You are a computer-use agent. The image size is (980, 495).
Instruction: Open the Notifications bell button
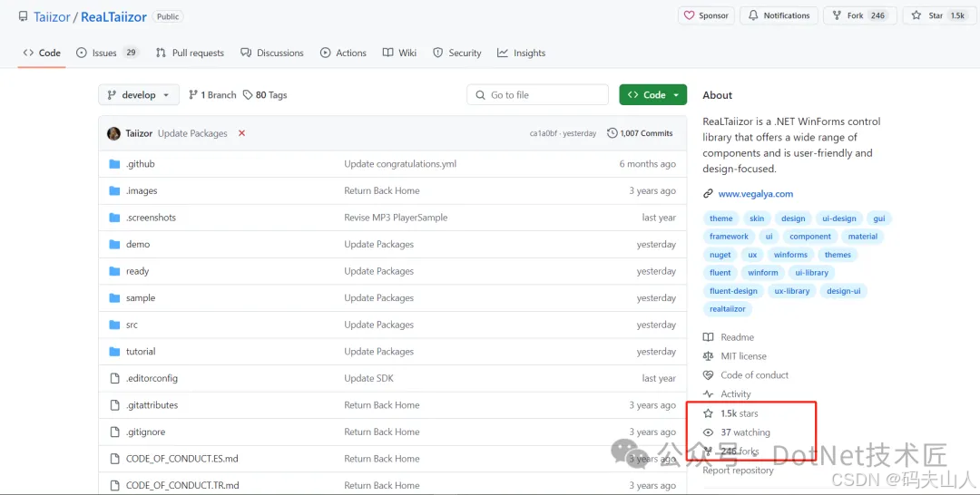[x=779, y=15]
